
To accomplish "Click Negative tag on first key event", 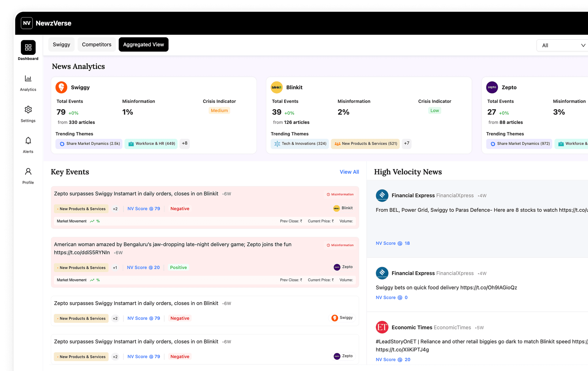I will tap(180, 209).
